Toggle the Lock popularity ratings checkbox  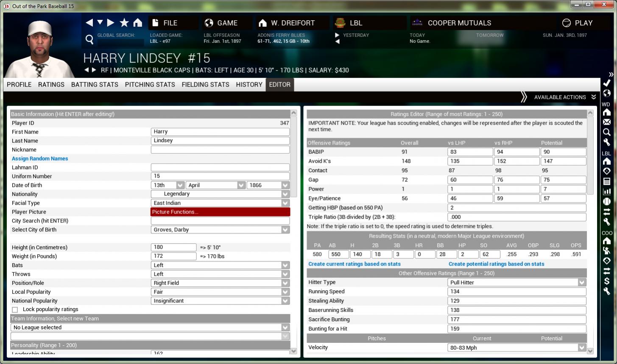[x=15, y=310]
